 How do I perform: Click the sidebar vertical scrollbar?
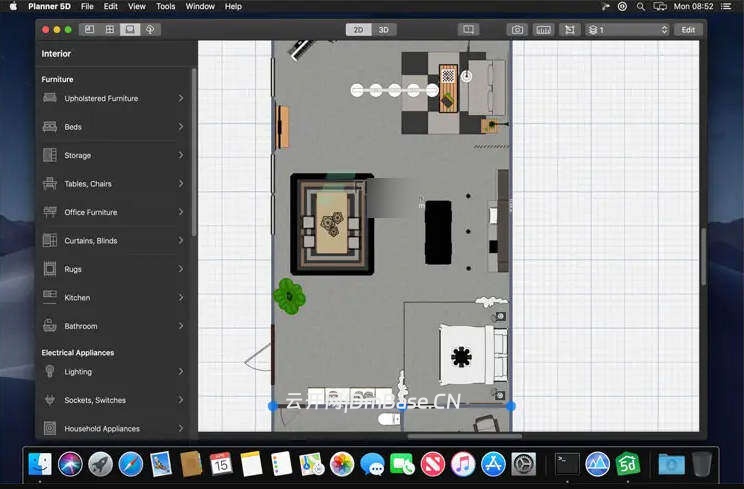click(x=194, y=152)
